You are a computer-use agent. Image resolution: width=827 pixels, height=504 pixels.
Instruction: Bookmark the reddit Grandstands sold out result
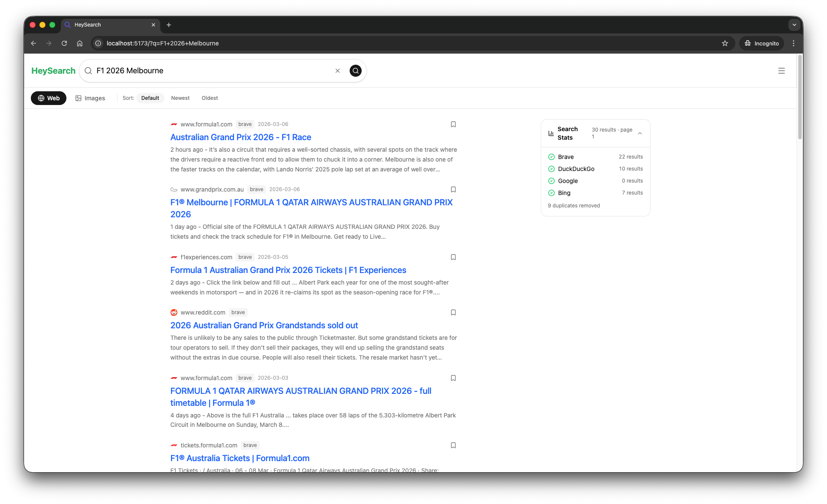[453, 312]
